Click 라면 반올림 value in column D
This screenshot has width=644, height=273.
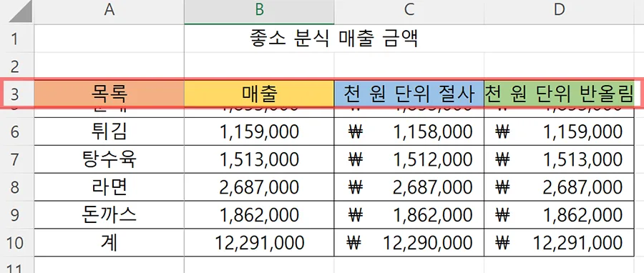[559, 187]
